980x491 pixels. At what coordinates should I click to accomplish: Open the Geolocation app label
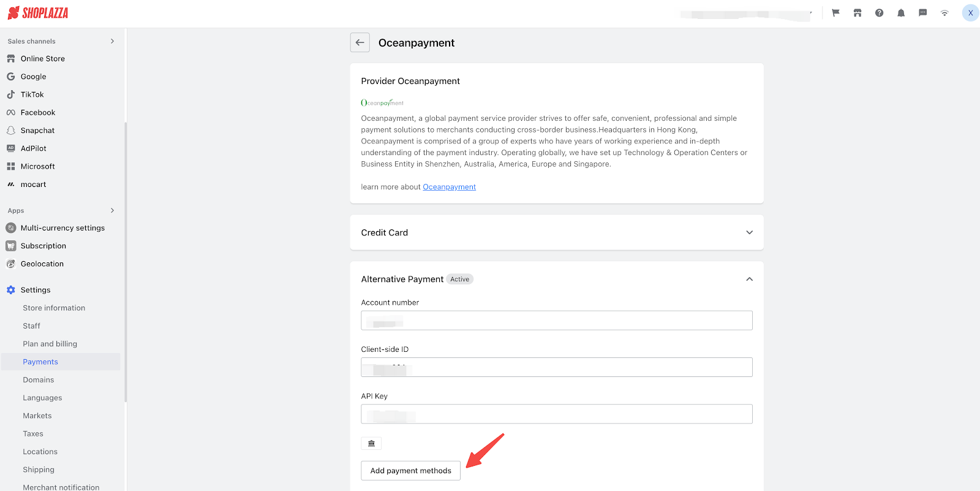click(x=42, y=264)
